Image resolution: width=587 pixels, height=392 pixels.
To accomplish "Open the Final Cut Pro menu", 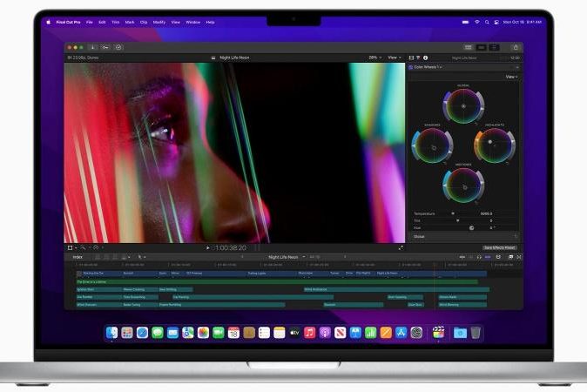I will coord(68,22).
